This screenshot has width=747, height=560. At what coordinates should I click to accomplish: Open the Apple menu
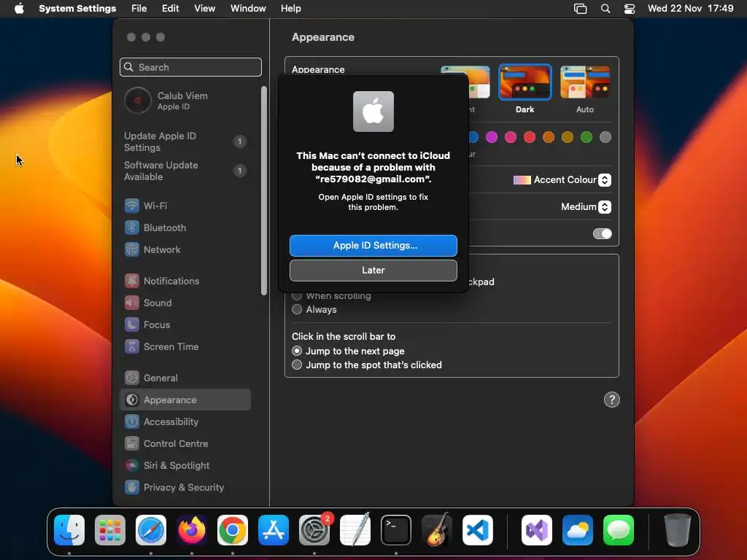(x=19, y=9)
